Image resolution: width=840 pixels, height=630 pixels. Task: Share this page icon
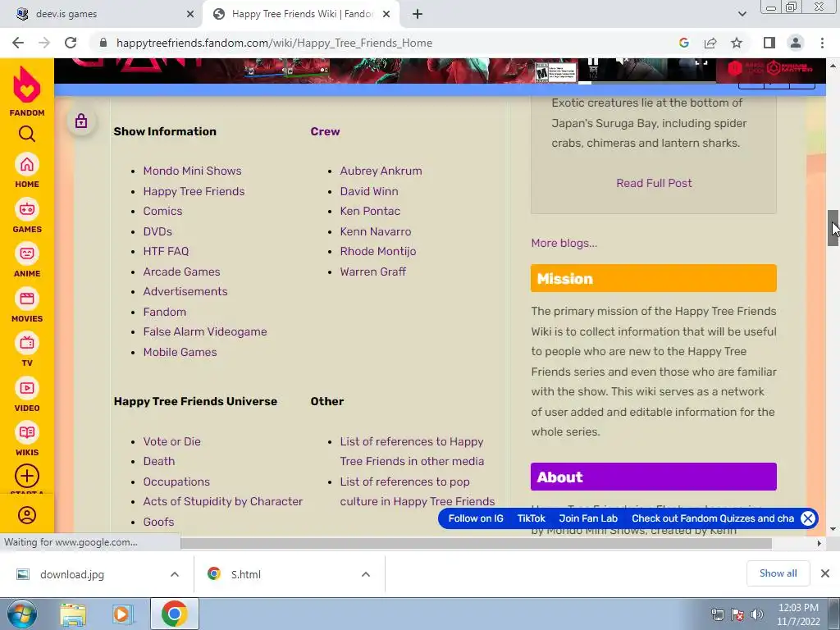click(710, 43)
